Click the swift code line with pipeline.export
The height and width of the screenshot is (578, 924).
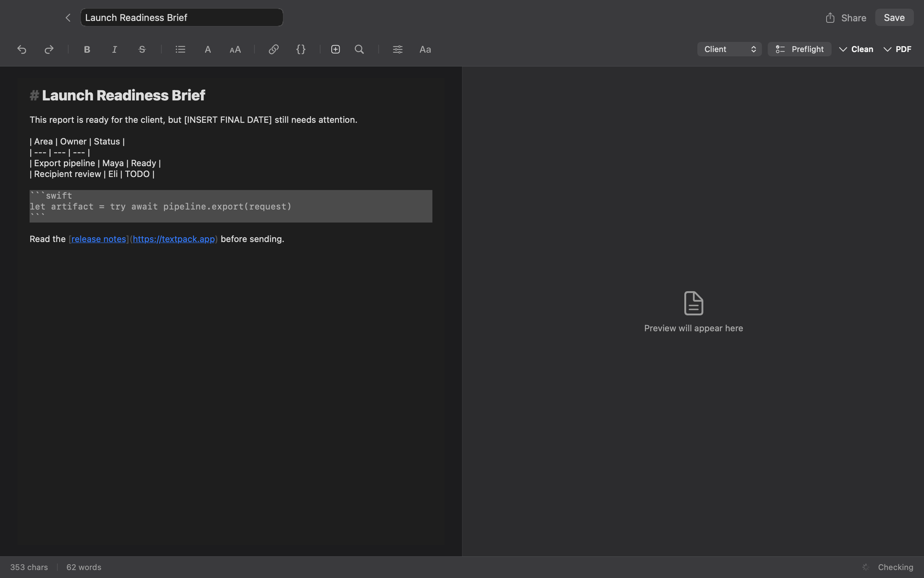click(x=160, y=206)
